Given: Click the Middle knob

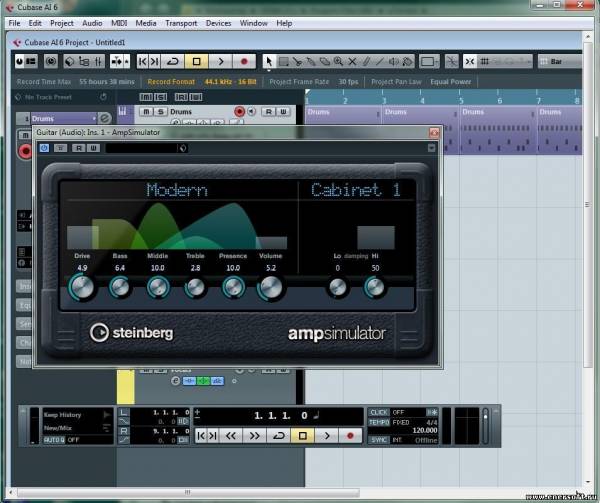Looking at the screenshot, I should pyautogui.click(x=158, y=287).
